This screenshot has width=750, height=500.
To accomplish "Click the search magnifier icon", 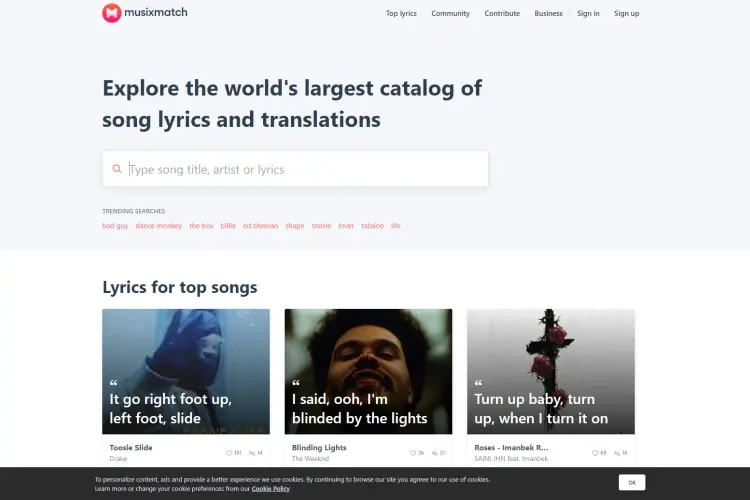I will click(x=117, y=169).
